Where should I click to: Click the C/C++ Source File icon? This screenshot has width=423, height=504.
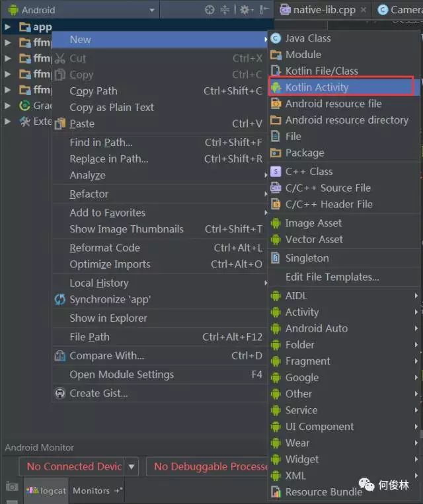point(276,188)
